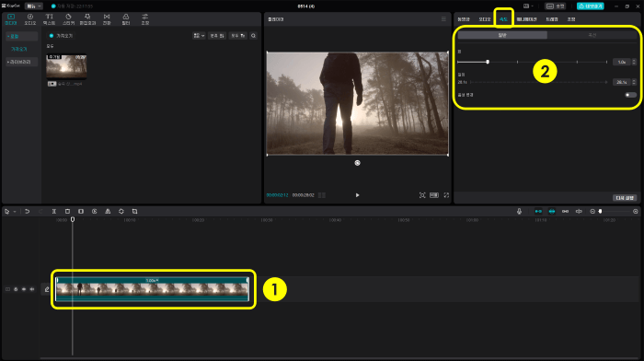Expand the selection tool dropdown arrow
This screenshot has width=644, height=361.
coord(15,211)
